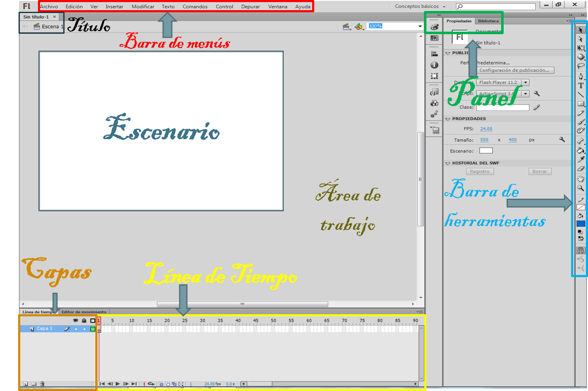Viewport: 588px width, 391px height.
Task: Collapse the PROPIEDADES section in the panel
Action: [448, 119]
